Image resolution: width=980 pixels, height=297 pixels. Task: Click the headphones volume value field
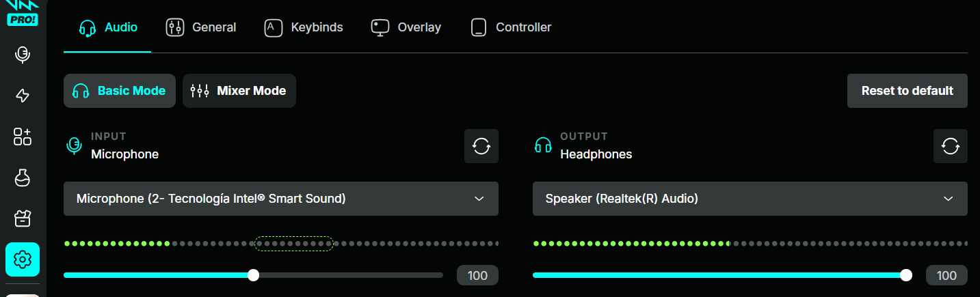946,275
